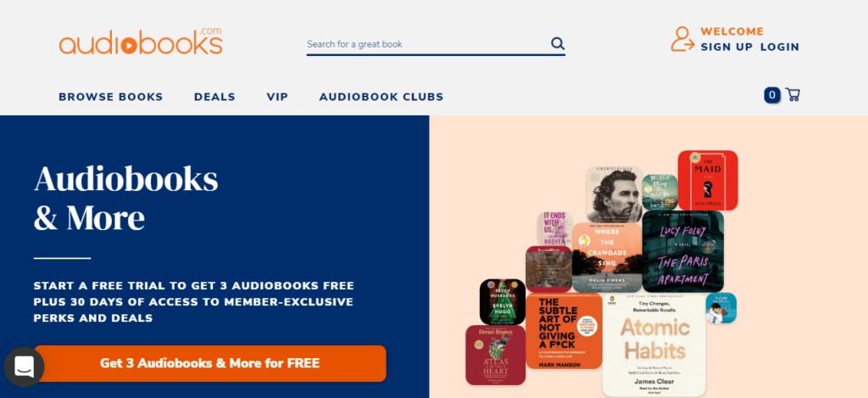Screen dimensions: 868x398
Task: Click the Sign Up link
Action: click(x=726, y=48)
